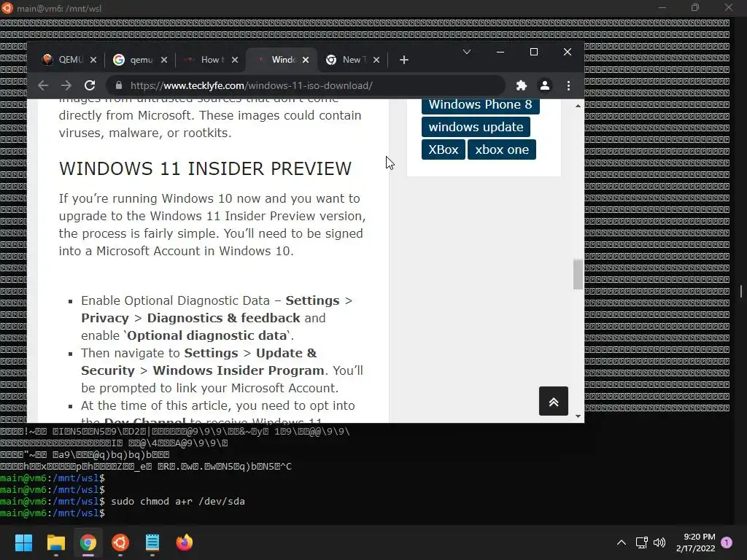Close the qemu Google search tab
The height and width of the screenshot is (560, 747).
(x=164, y=60)
